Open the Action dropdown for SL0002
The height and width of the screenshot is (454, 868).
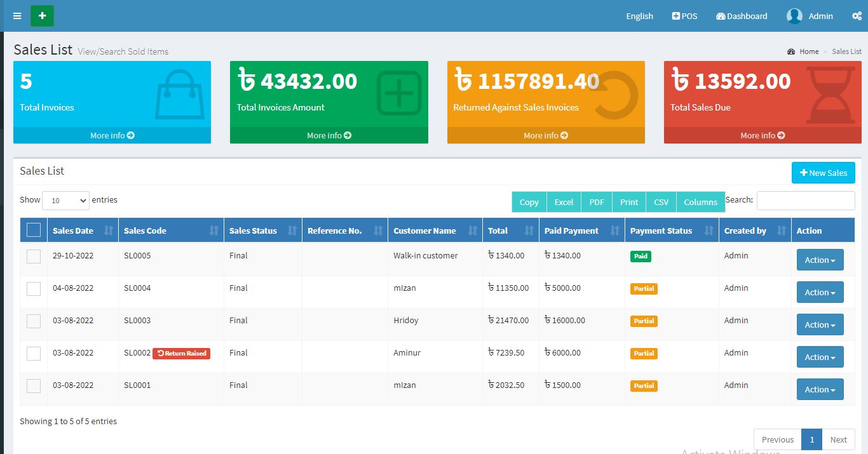(x=820, y=357)
